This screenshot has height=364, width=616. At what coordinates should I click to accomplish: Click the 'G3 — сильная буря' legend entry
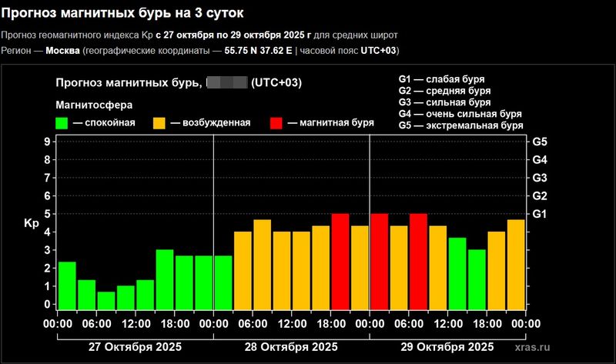click(444, 102)
